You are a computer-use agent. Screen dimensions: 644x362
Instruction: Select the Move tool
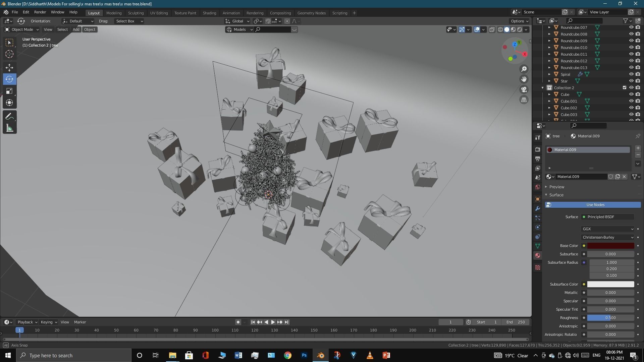coord(9,68)
